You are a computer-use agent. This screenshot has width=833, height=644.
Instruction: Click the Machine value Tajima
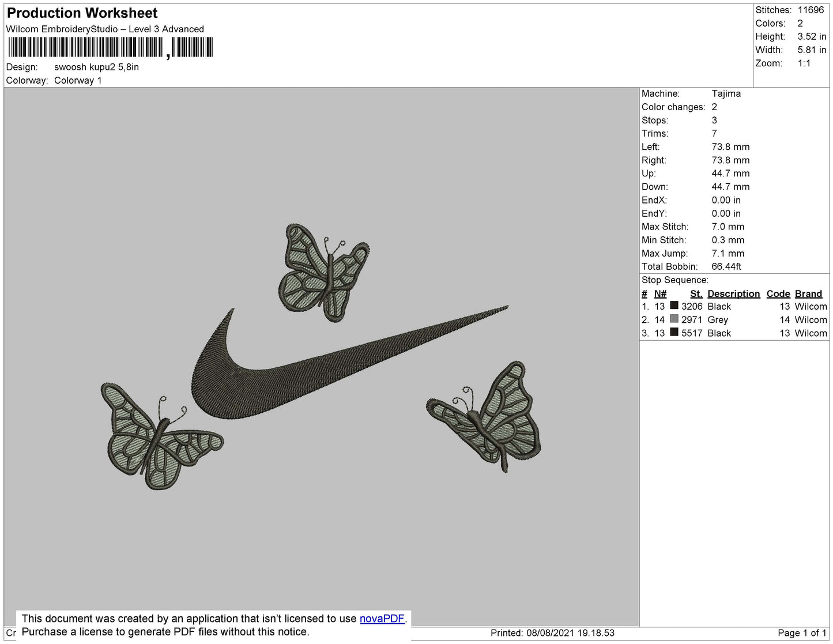[726, 93]
